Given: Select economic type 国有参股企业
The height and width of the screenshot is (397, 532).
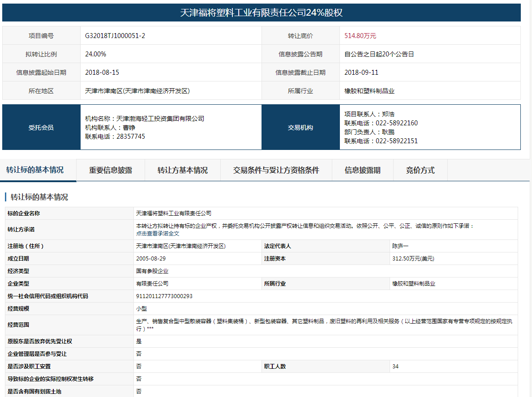Looking at the screenshot, I should pyautogui.click(x=152, y=271).
